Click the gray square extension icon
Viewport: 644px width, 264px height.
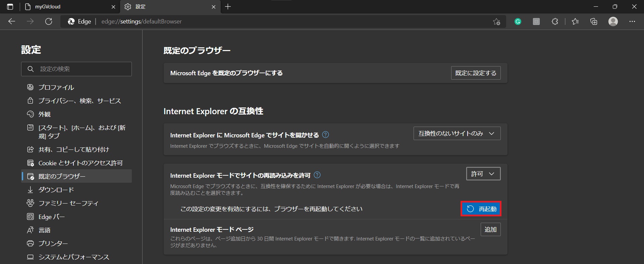click(x=536, y=21)
